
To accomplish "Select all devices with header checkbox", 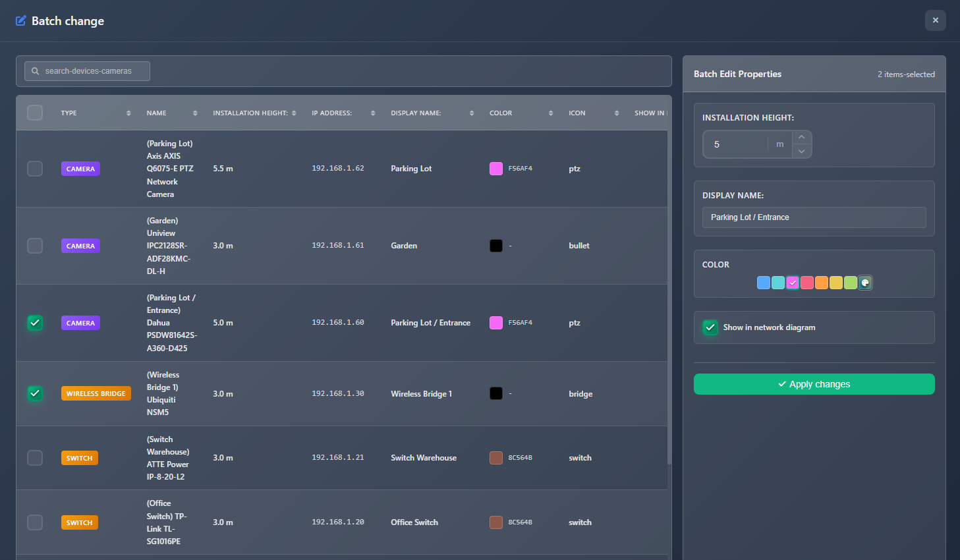I will click(x=35, y=113).
